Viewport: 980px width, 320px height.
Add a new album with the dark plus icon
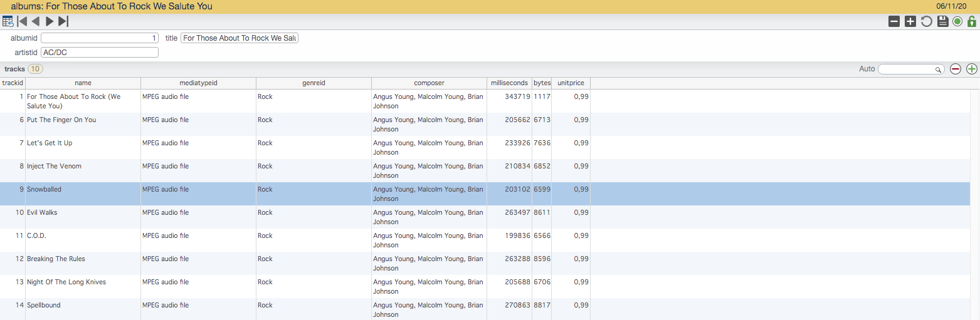coord(910,21)
